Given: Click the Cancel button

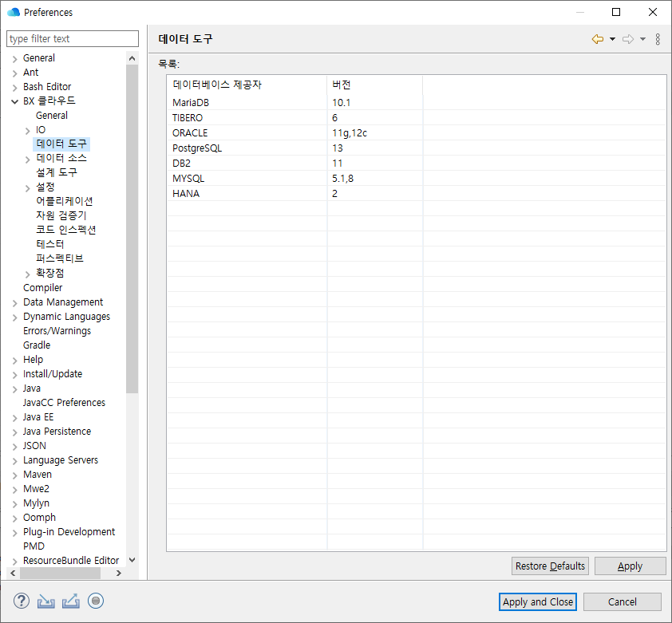Looking at the screenshot, I should coord(622,601).
